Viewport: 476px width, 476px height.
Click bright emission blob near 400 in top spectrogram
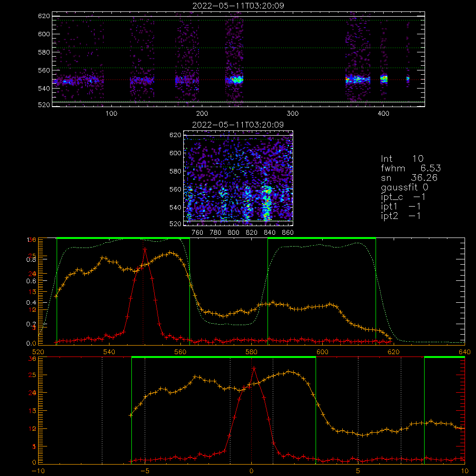coord(384,79)
